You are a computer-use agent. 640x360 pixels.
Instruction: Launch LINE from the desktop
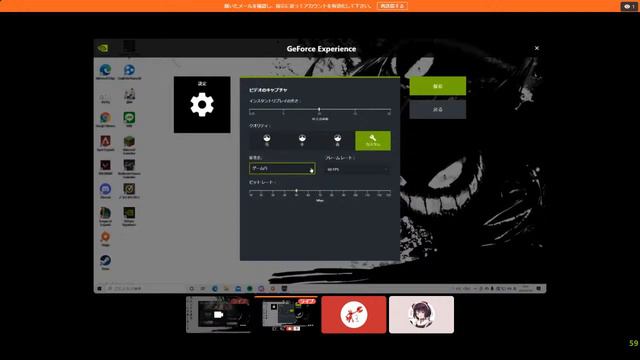129,119
